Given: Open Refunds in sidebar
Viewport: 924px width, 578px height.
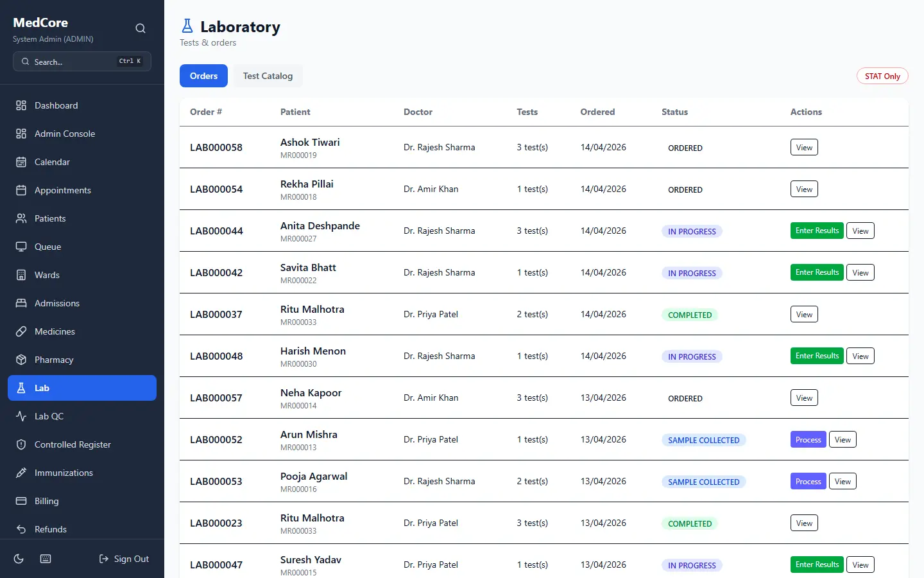Looking at the screenshot, I should click(82, 529).
